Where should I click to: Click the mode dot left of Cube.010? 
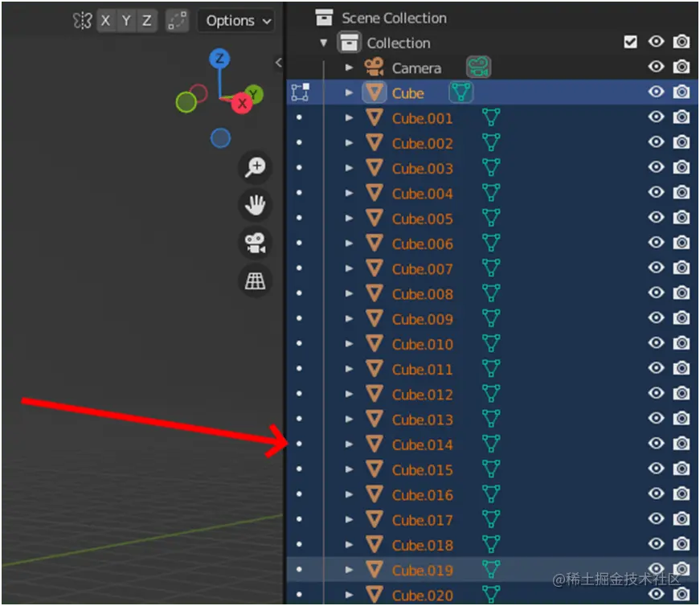click(x=299, y=343)
